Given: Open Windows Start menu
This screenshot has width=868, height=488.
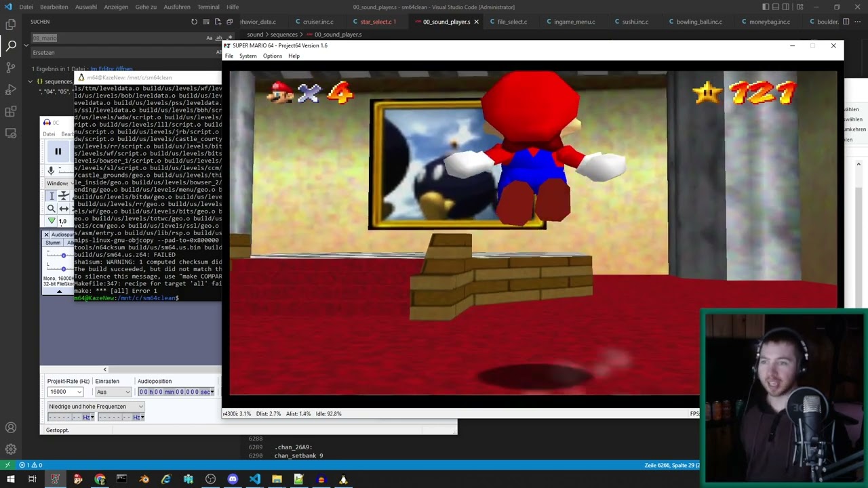Looking at the screenshot, I should 10,479.
